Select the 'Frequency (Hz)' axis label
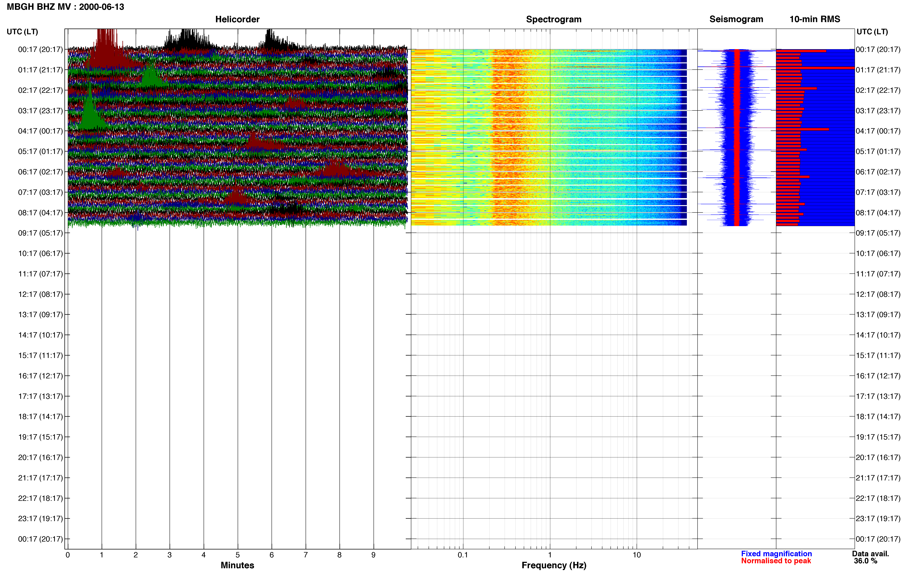The height and width of the screenshot is (578, 924). 554,565
